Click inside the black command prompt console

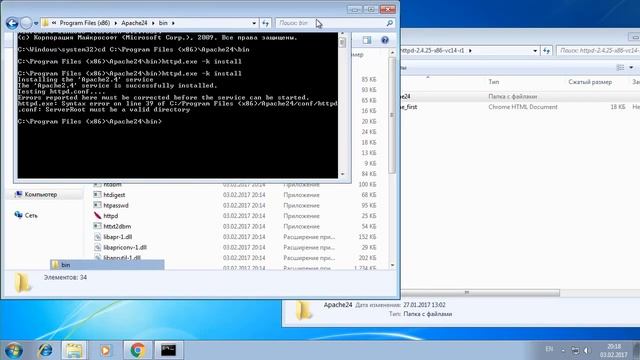[178, 105]
